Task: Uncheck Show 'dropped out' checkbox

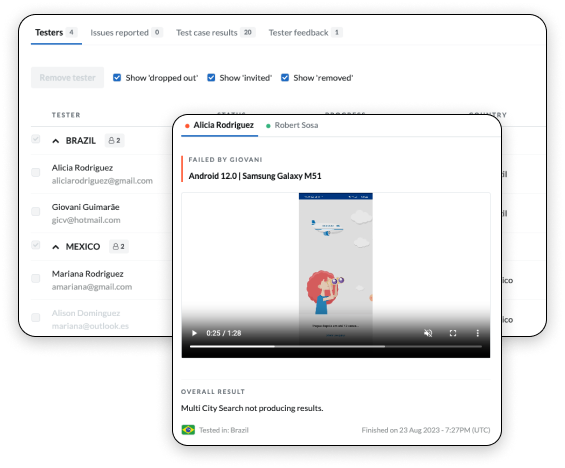Action: point(117,77)
